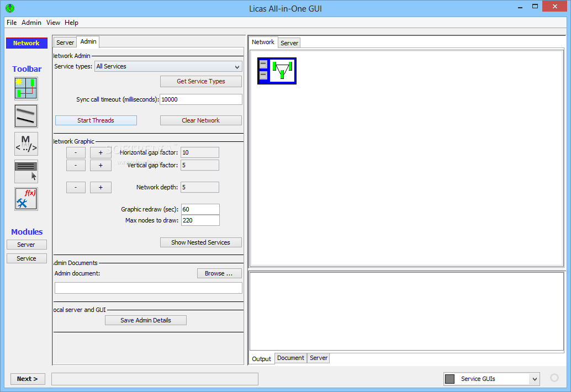Expand the Service GUIs combo box

491,379
